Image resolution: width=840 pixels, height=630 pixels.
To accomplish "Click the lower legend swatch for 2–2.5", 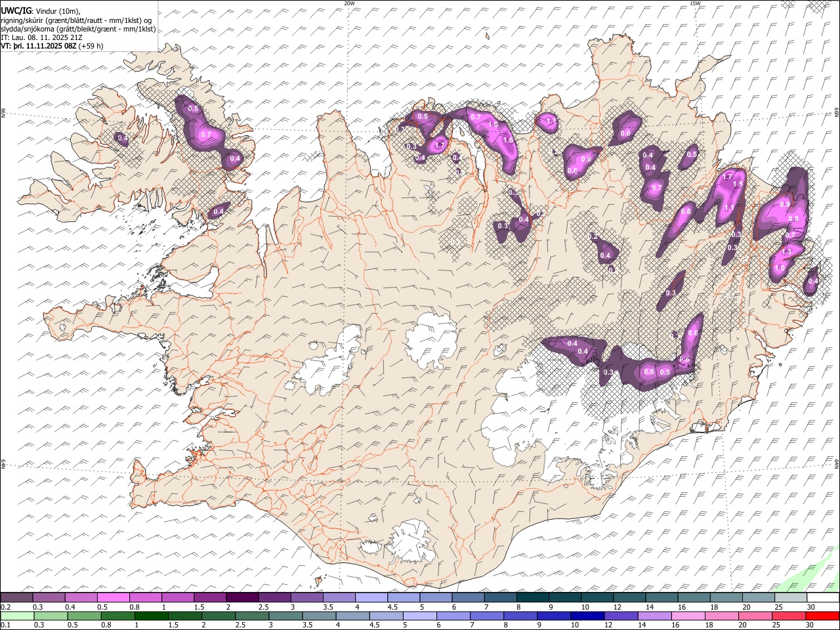I will tap(218, 616).
